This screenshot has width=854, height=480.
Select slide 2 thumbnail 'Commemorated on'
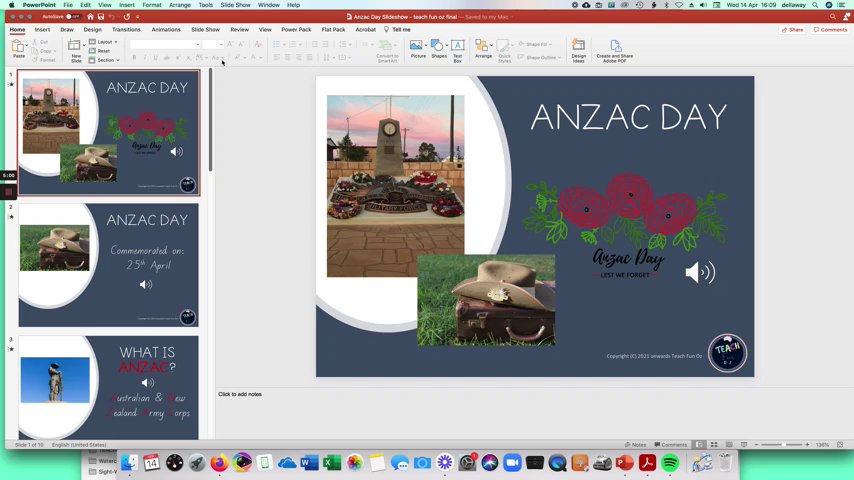coord(108,265)
